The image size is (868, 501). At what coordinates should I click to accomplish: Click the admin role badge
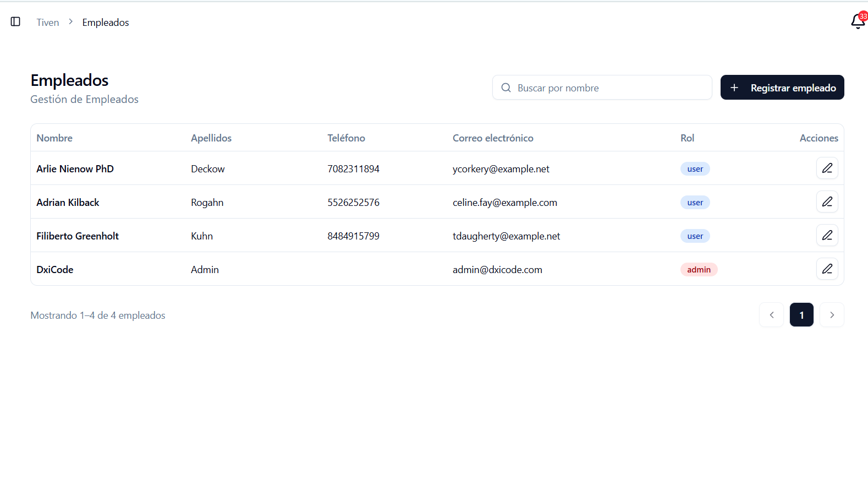[x=699, y=270]
